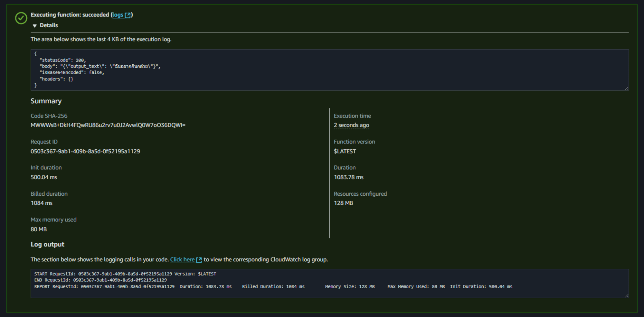This screenshot has width=644, height=317.
Task: Click the REPORT RequestId log line
Action: tap(273, 286)
